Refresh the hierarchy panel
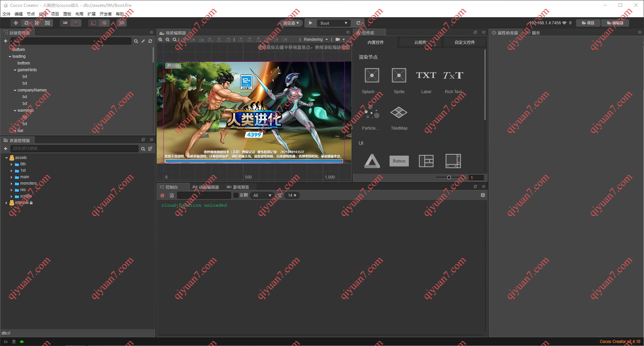The height and width of the screenshot is (346, 644). pos(150,41)
